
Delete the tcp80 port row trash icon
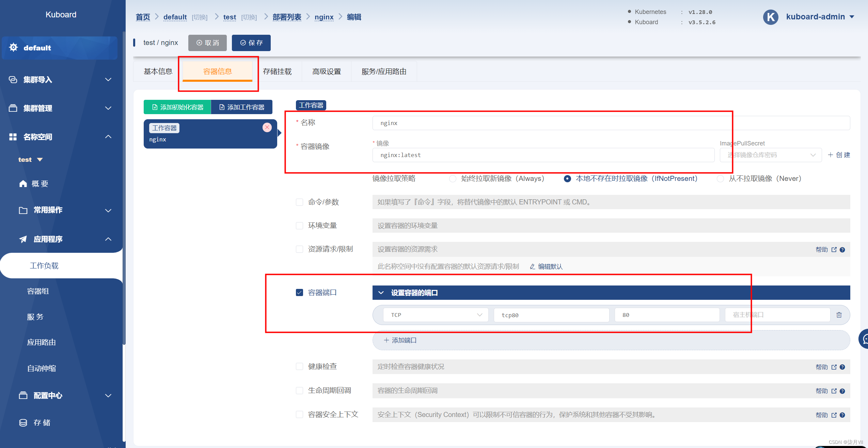click(x=839, y=315)
